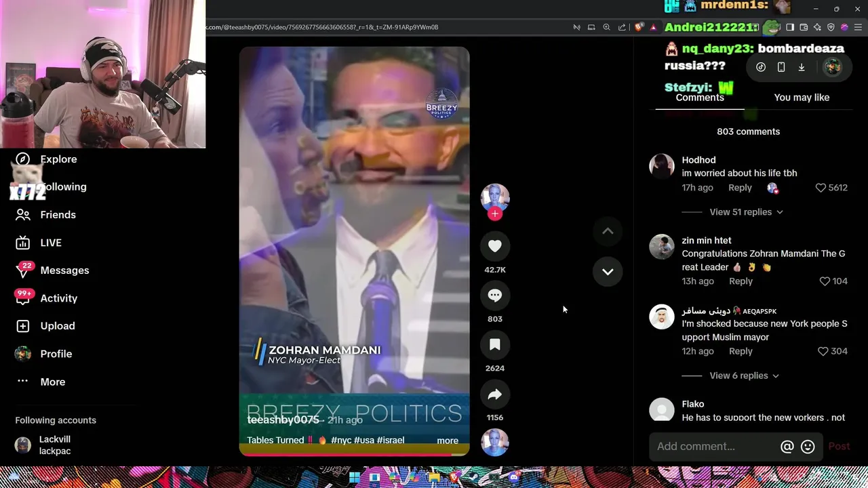Share the video with arrow icon

click(x=495, y=394)
